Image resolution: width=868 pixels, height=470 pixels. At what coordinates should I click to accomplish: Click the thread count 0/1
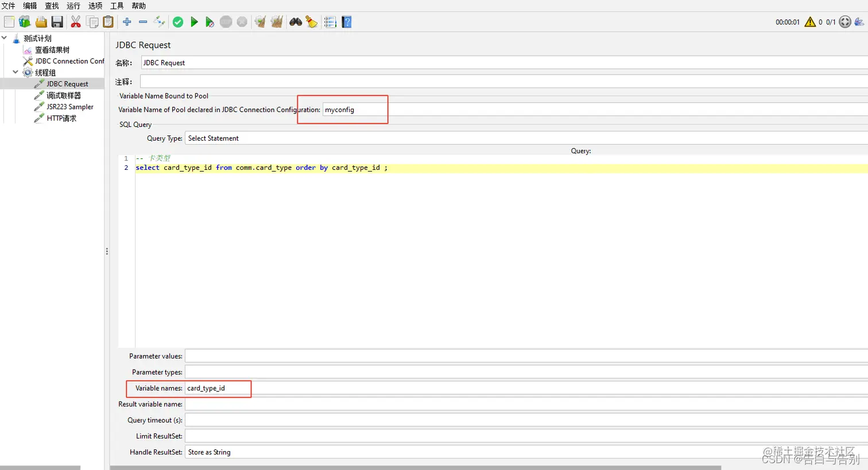pos(831,22)
